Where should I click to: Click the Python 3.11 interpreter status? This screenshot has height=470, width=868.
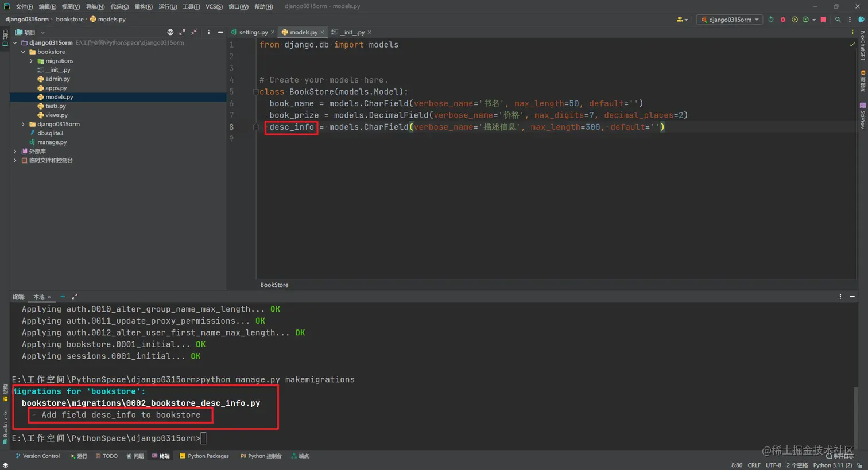pos(832,465)
